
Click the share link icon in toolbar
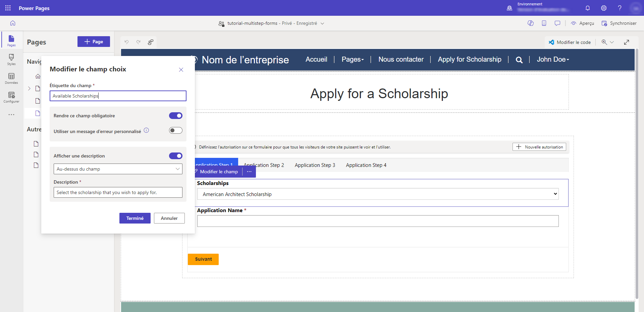click(x=151, y=42)
